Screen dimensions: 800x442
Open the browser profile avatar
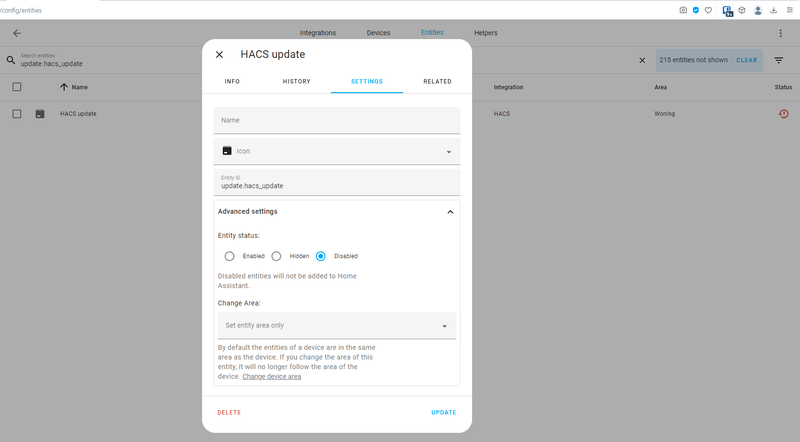click(758, 10)
